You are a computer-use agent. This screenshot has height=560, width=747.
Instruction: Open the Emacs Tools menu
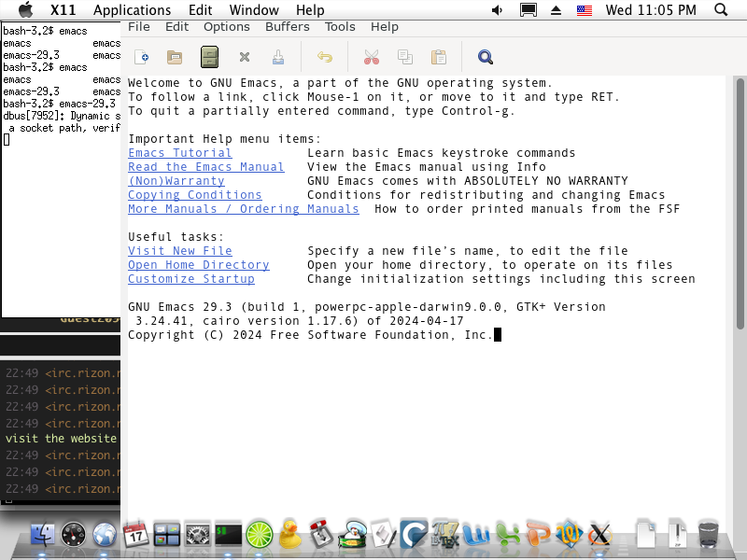[x=340, y=27]
